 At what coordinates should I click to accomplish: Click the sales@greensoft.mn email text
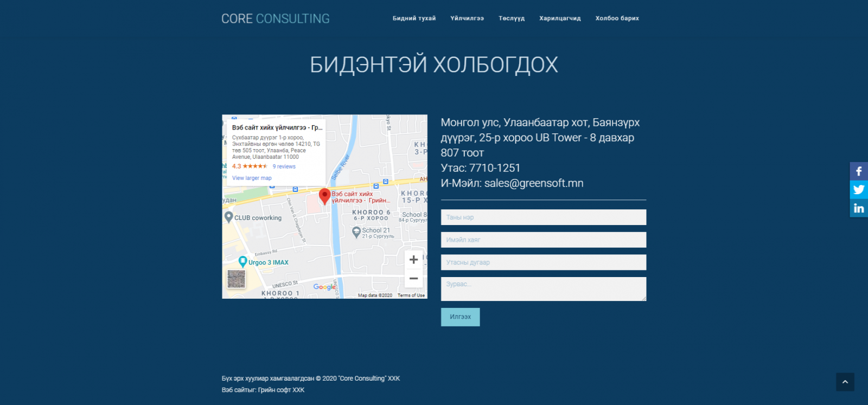click(x=534, y=183)
